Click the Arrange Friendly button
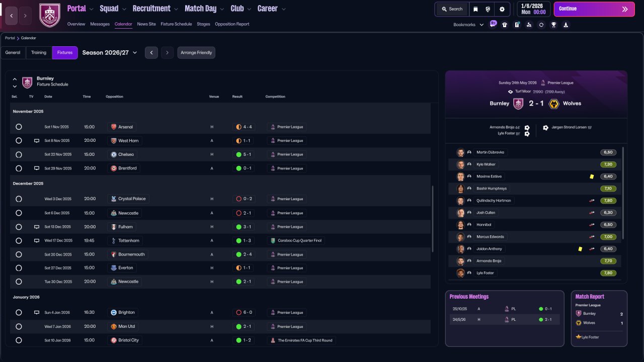644x362 pixels. 196,53
